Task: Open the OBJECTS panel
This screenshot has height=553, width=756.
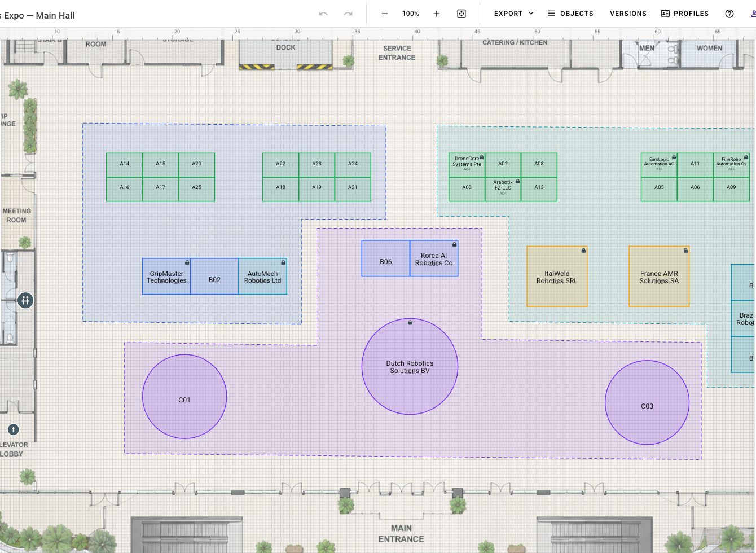Action: click(570, 14)
